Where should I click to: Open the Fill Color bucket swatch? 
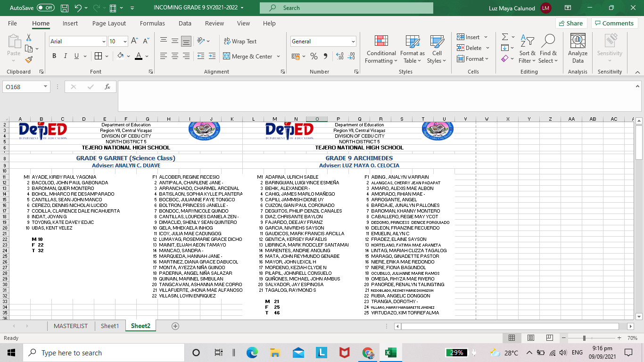[121, 56]
